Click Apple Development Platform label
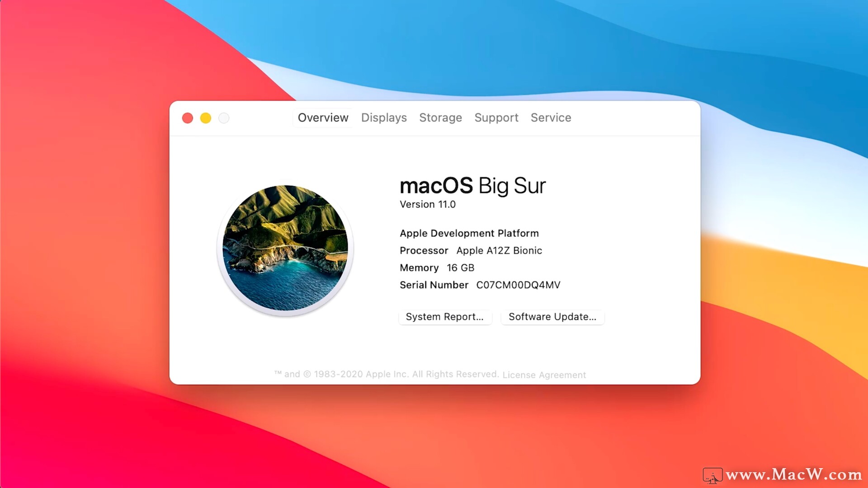Image resolution: width=868 pixels, height=488 pixels. (x=469, y=233)
